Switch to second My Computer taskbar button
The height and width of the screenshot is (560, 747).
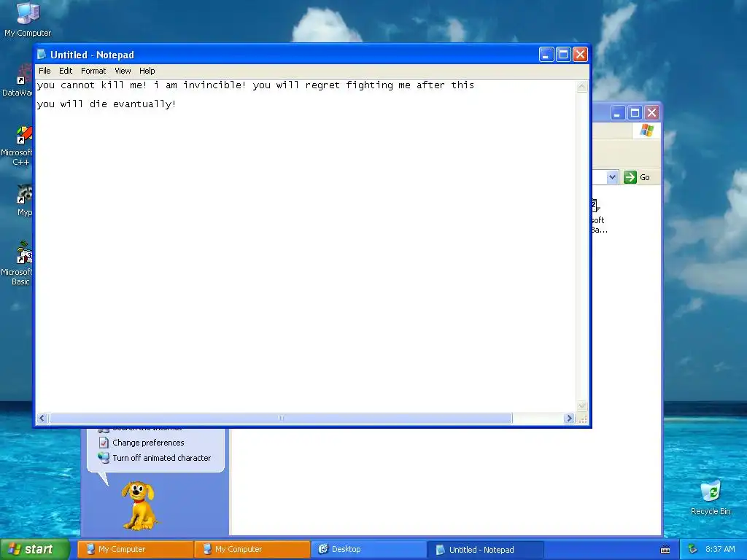tap(252, 550)
